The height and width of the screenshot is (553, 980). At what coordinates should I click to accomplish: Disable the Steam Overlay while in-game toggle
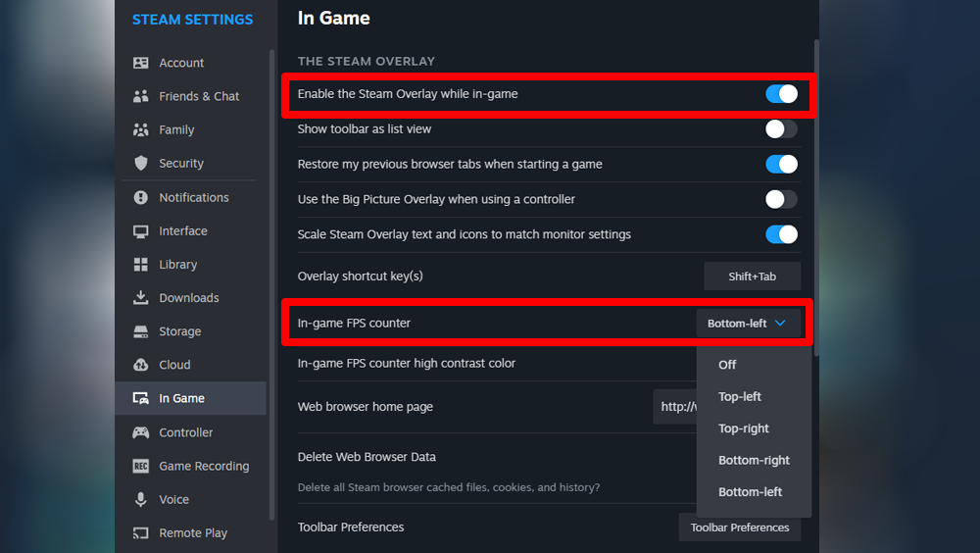(781, 94)
